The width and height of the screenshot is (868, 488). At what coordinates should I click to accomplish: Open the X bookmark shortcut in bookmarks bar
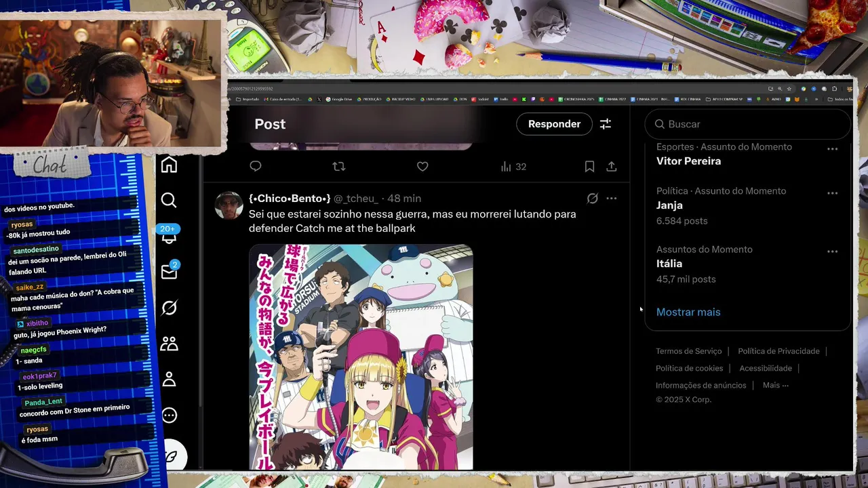pyautogui.click(x=319, y=99)
